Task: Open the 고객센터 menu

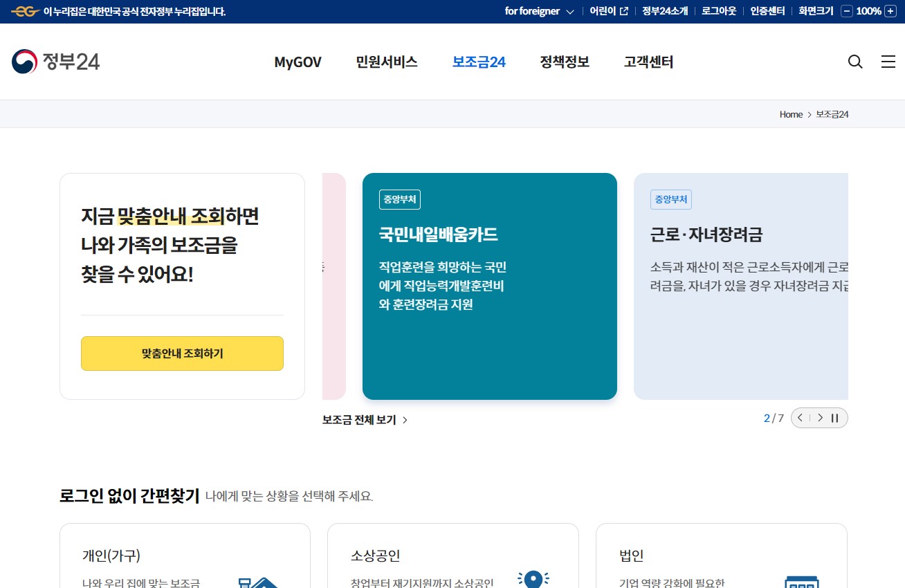Action: click(648, 62)
